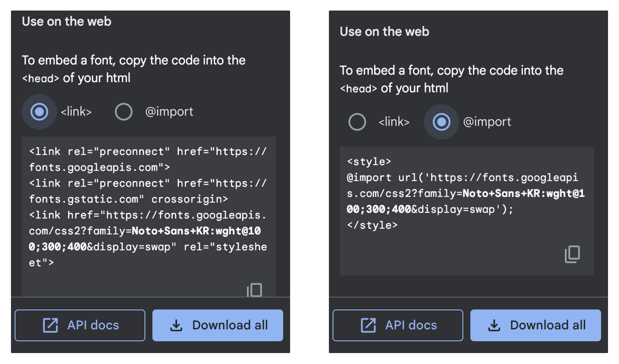Click the copy icon below the left code block
Screen dimensions: 619x364
click(x=253, y=290)
